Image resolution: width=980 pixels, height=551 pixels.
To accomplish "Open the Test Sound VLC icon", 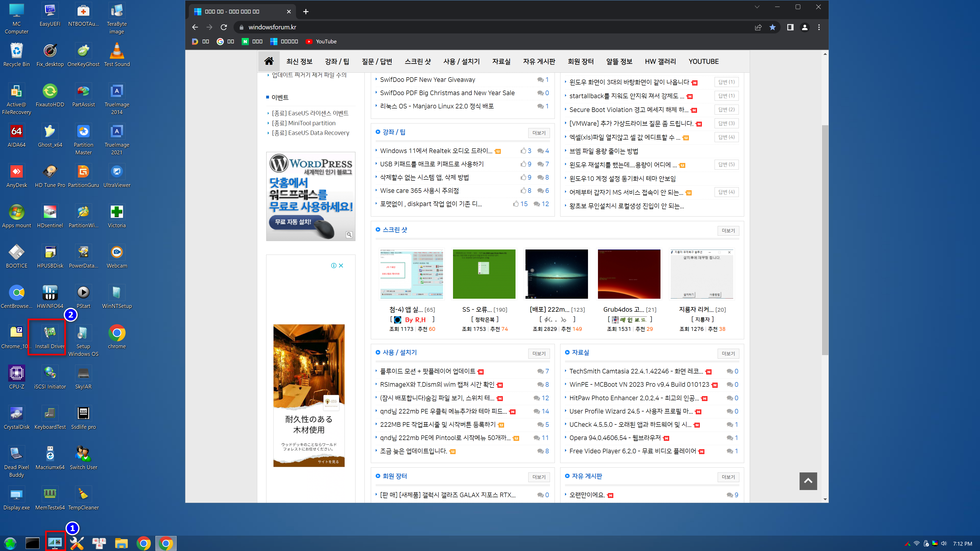I will coord(117,56).
